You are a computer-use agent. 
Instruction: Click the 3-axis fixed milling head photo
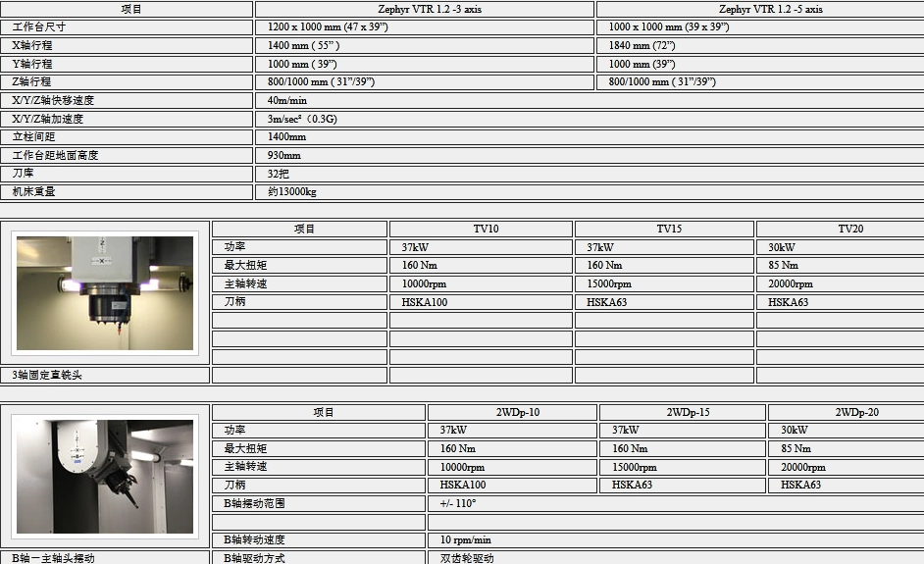tap(105, 293)
